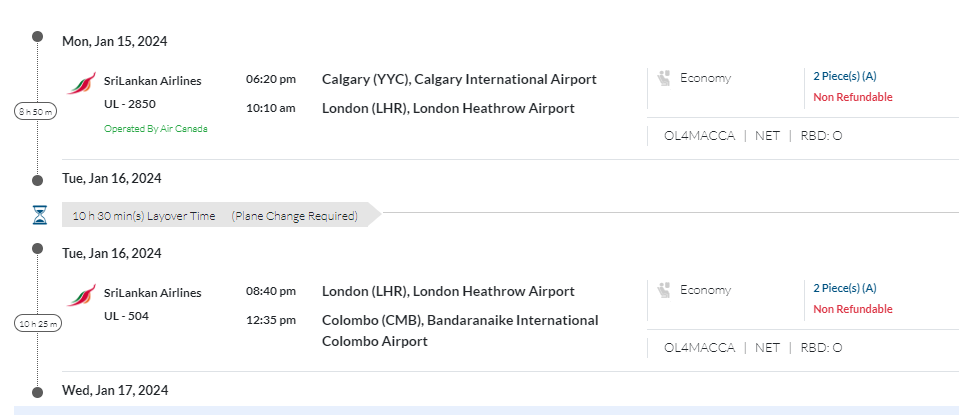959x415 pixels.
Task: Click the Tue, Jan 16 departure date heading
Action: (x=112, y=253)
